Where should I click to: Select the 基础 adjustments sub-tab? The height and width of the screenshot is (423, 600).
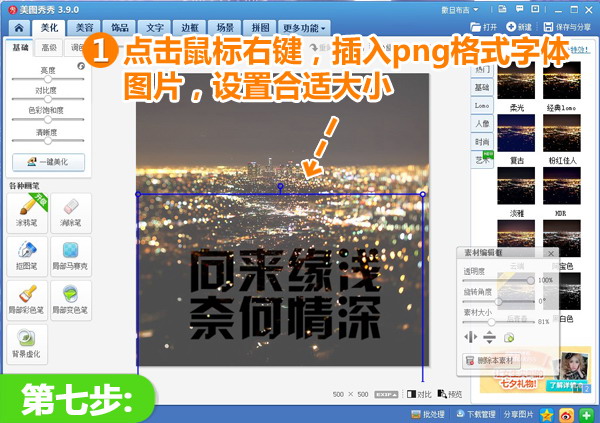(x=21, y=47)
